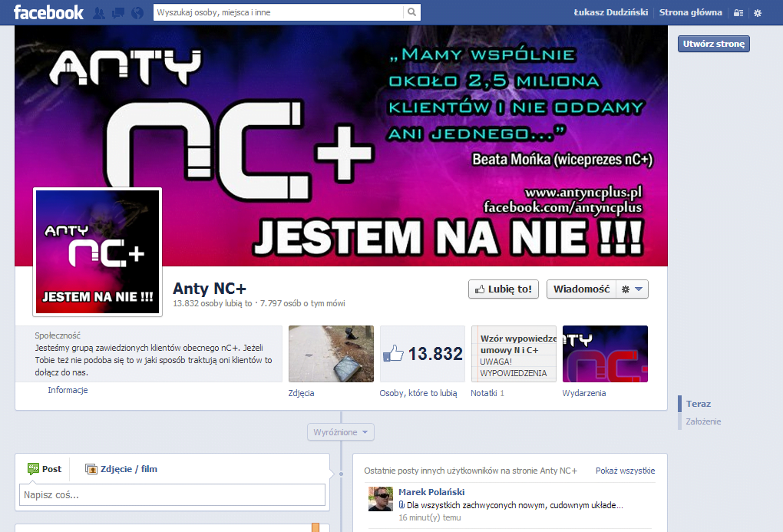Screen dimensions: 783x532
Task: Open the messages icon in top bar
Action: (x=117, y=12)
